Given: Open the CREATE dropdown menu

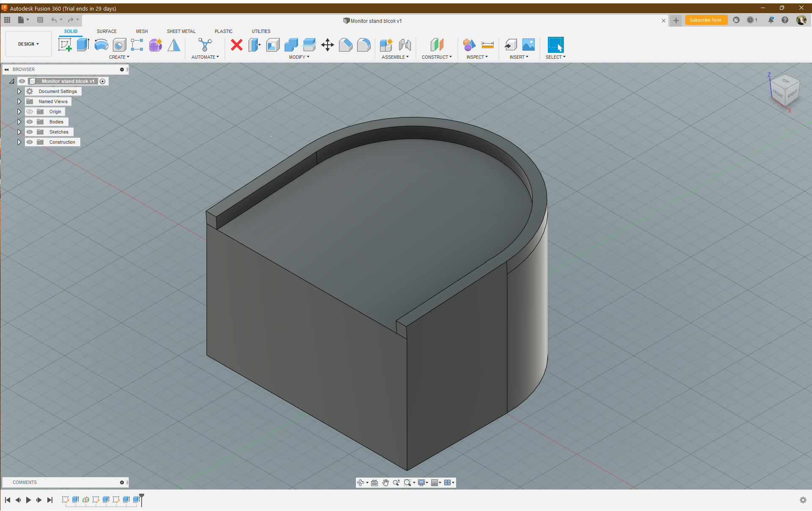Looking at the screenshot, I should [119, 57].
